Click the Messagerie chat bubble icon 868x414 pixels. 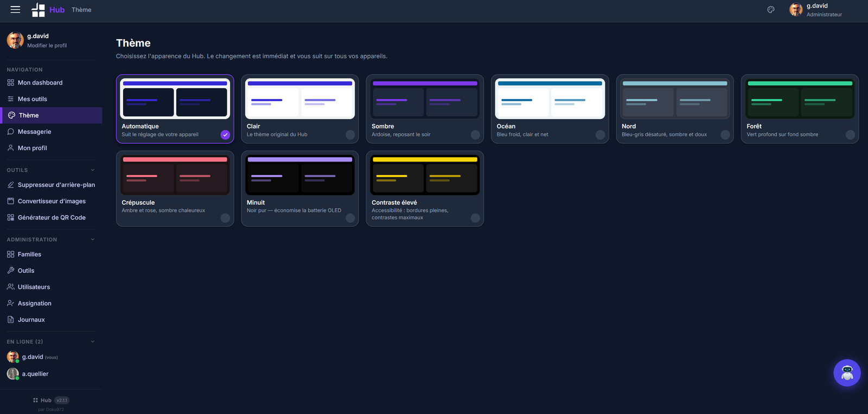[x=11, y=132]
